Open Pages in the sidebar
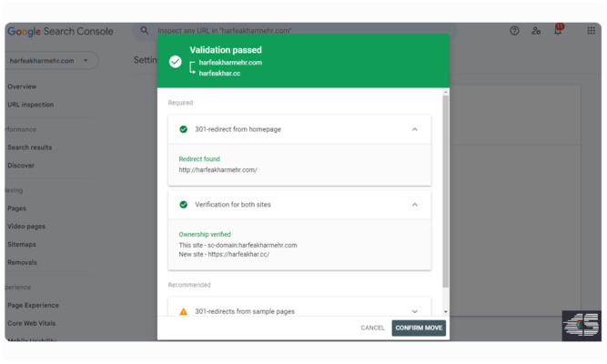 [x=16, y=208]
